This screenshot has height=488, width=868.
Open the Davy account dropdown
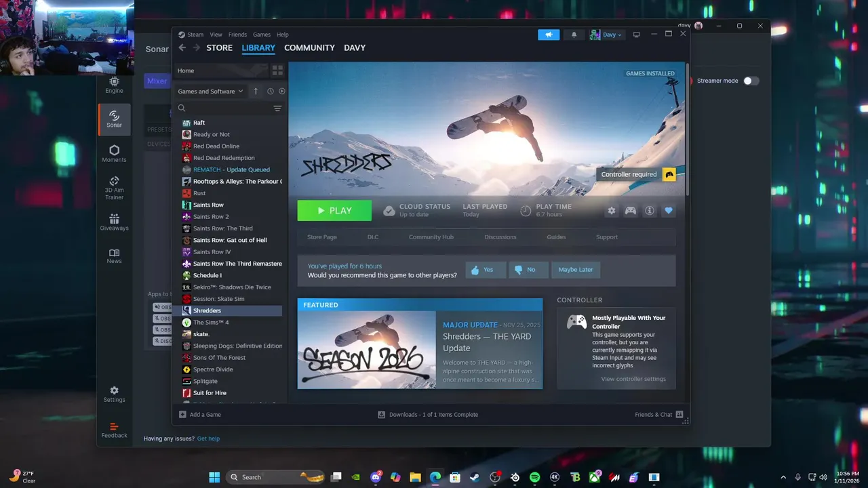pos(606,35)
